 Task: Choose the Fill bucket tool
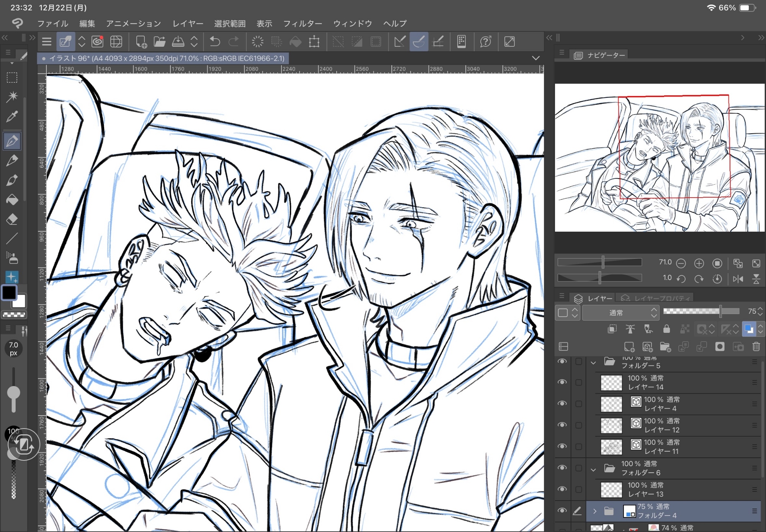tap(12, 200)
